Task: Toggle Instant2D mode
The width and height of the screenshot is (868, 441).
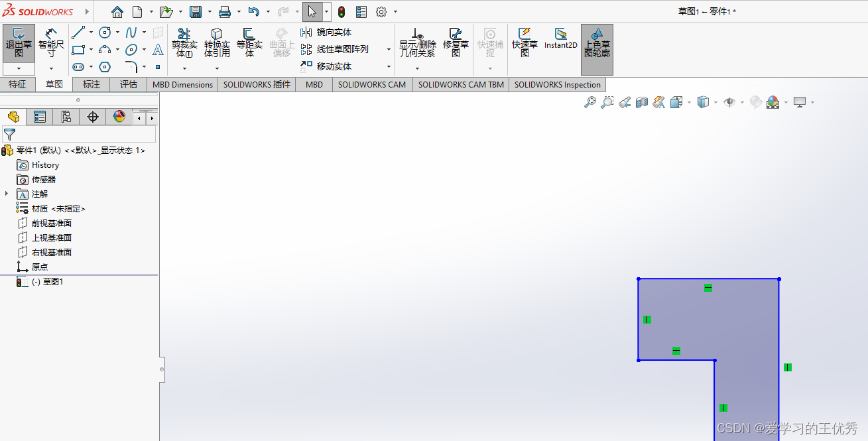Action: point(560,41)
